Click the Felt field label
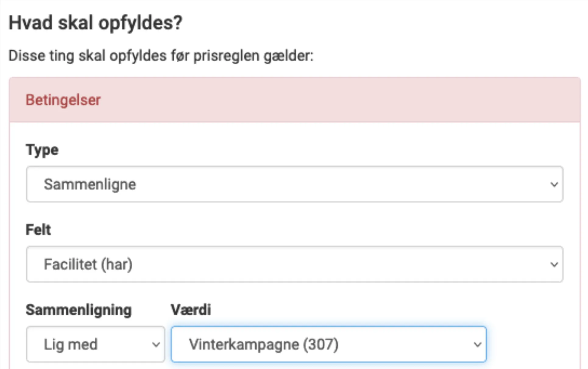This screenshot has width=588, height=369. (x=38, y=229)
